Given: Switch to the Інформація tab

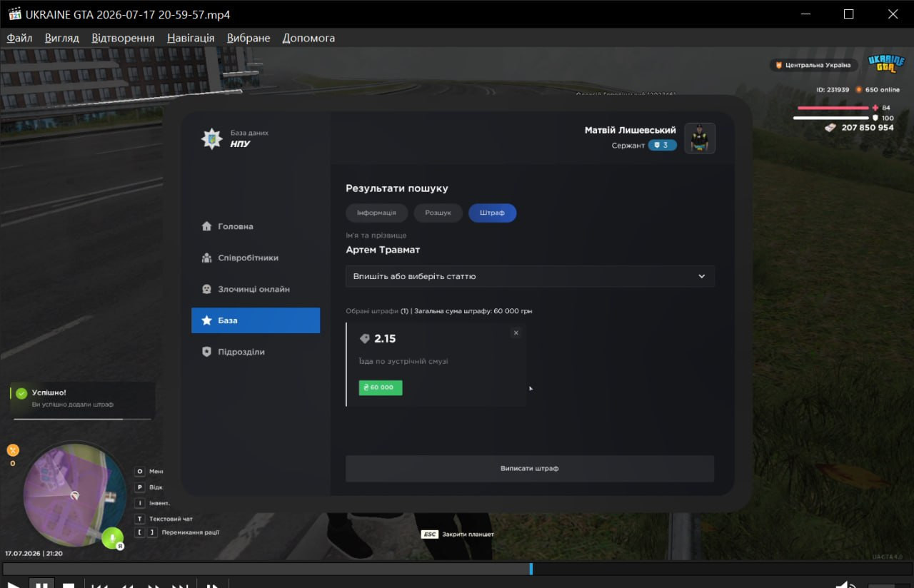Looking at the screenshot, I should (x=377, y=213).
